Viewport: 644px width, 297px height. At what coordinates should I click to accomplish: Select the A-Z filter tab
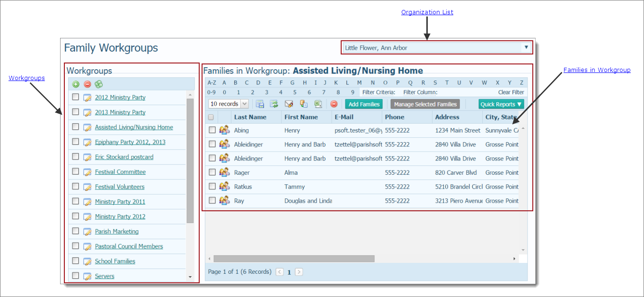click(212, 82)
